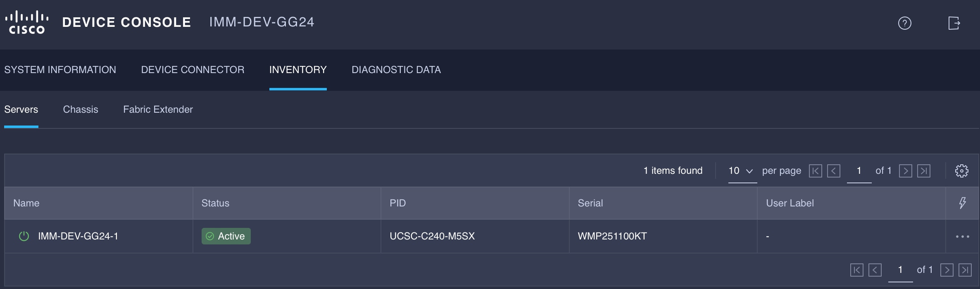
Task: Sign out using the logout icon
Action: tap(955, 24)
